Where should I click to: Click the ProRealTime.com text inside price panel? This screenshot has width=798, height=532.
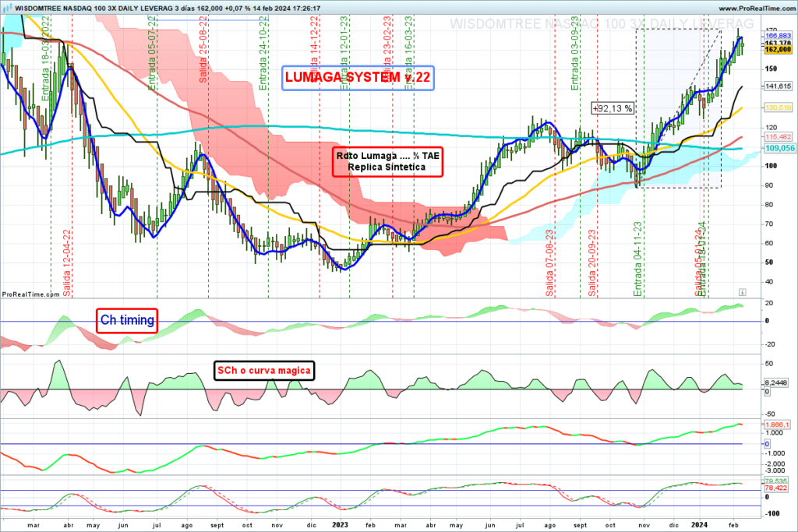click(31, 294)
